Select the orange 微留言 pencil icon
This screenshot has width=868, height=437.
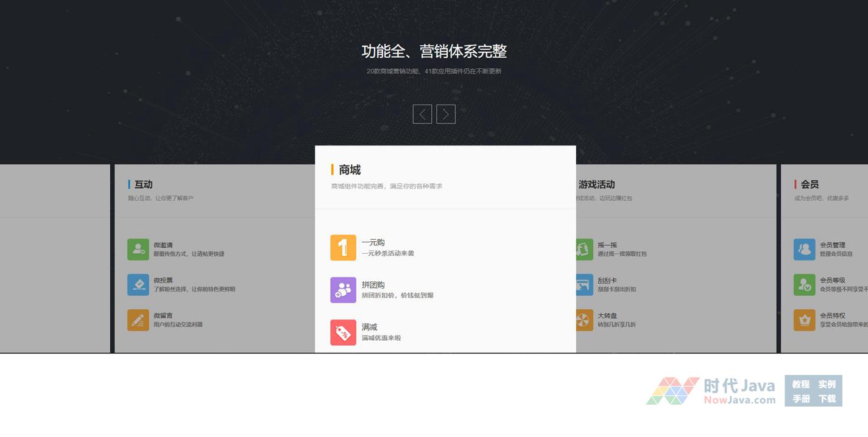[138, 320]
